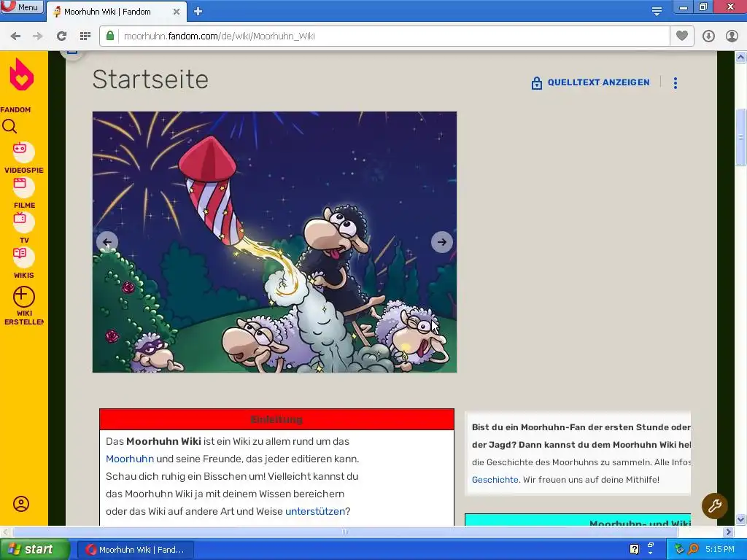This screenshot has width=747, height=560.
Task: Click the horizontal scrollbar right arrow
Action: pos(729,532)
